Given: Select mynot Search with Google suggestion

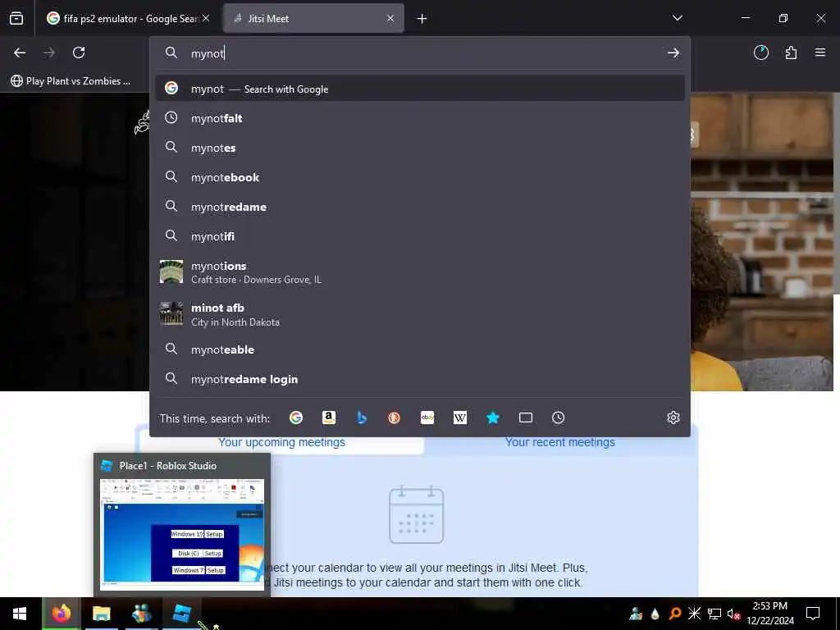Looking at the screenshot, I should click(x=420, y=89).
